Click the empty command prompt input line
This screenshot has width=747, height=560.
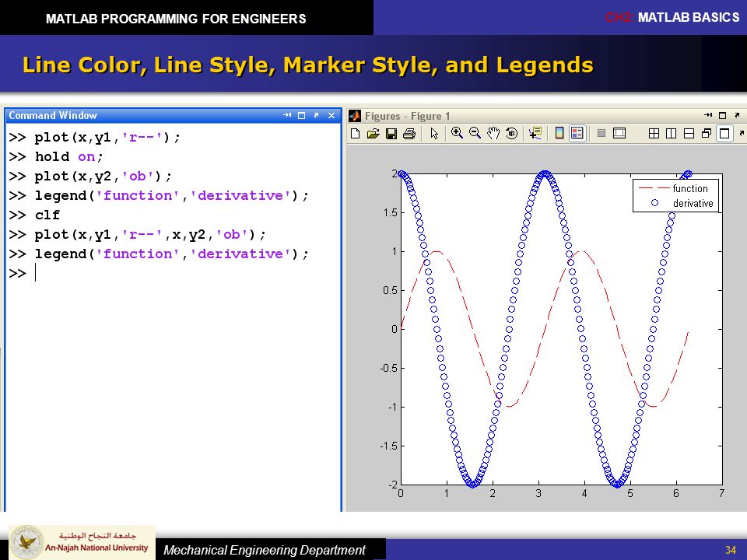pos(174,273)
